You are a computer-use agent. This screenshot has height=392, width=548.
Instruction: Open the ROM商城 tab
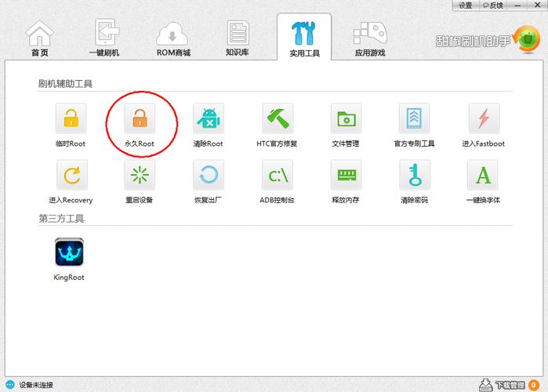click(173, 39)
